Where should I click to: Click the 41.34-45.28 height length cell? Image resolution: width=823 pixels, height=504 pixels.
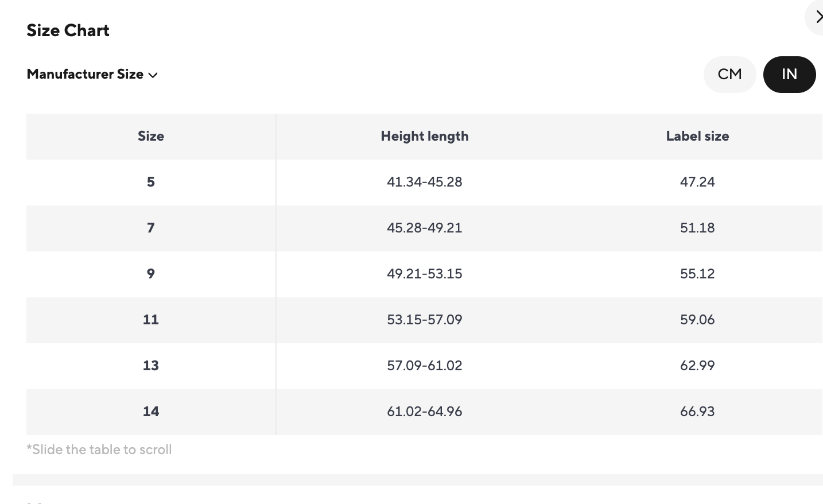[x=424, y=182]
